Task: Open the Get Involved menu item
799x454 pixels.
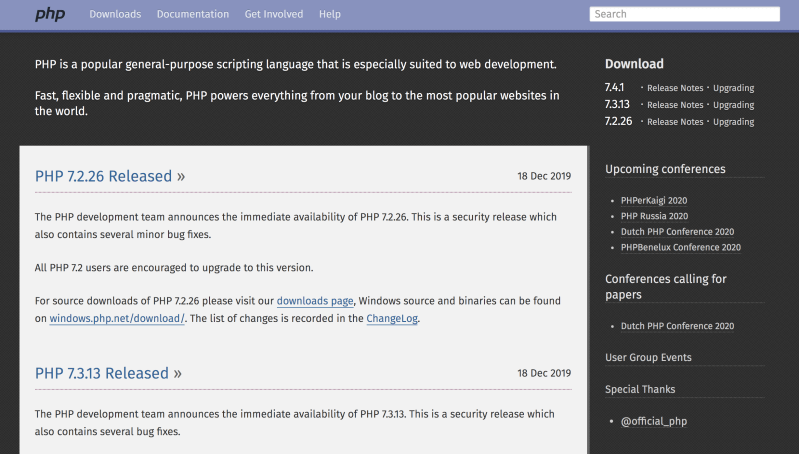Action: click(x=274, y=14)
